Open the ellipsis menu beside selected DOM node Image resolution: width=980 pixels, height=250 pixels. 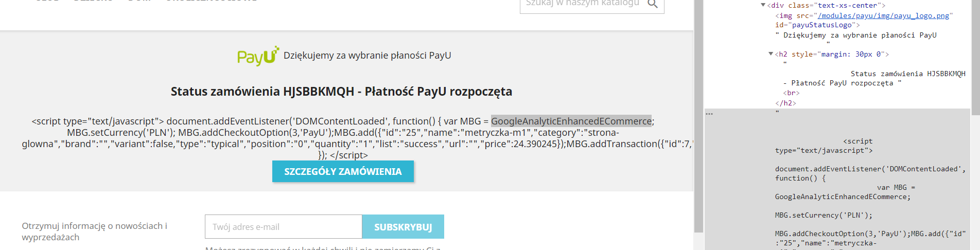click(709, 114)
